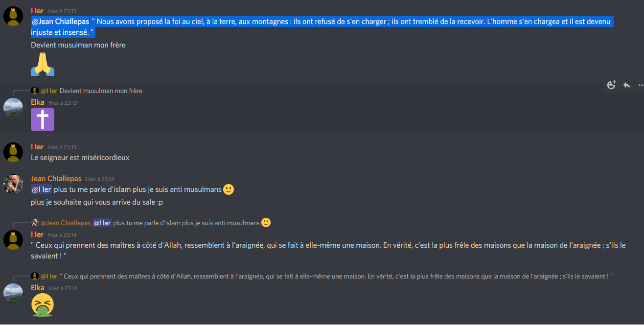Click the small avatar in the reply preview above Elka's last message
This screenshot has height=325, width=644.
coord(35,276)
